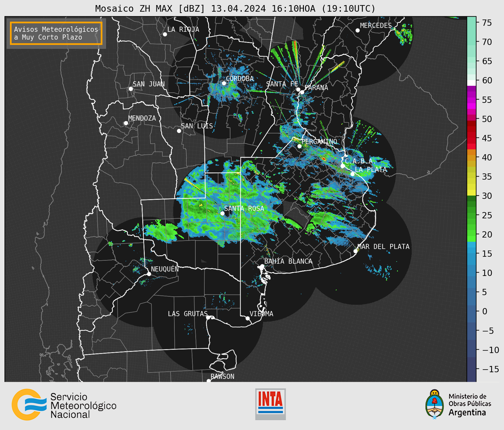
Task: Click the SANTA FE city marker dot
Action: pos(298,89)
